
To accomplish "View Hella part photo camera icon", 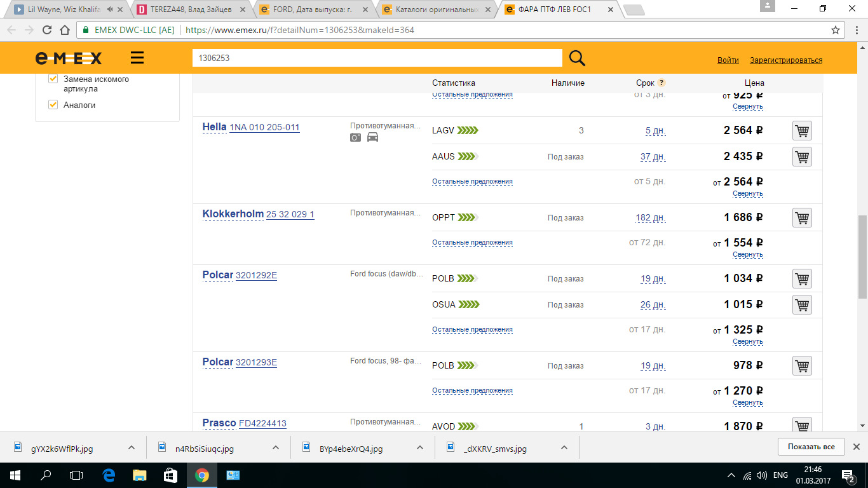I will point(356,137).
